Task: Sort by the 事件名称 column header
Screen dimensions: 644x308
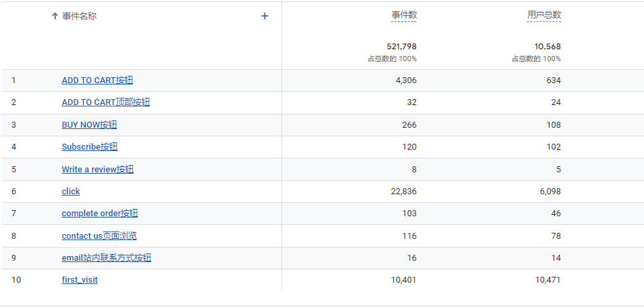Action: 79,17
